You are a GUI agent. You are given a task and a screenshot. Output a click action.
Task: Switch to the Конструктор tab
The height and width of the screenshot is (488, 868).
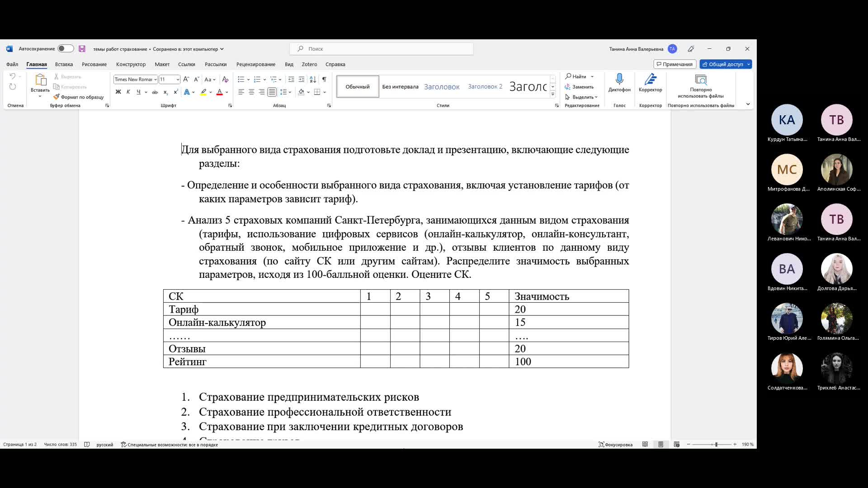[131, 64]
